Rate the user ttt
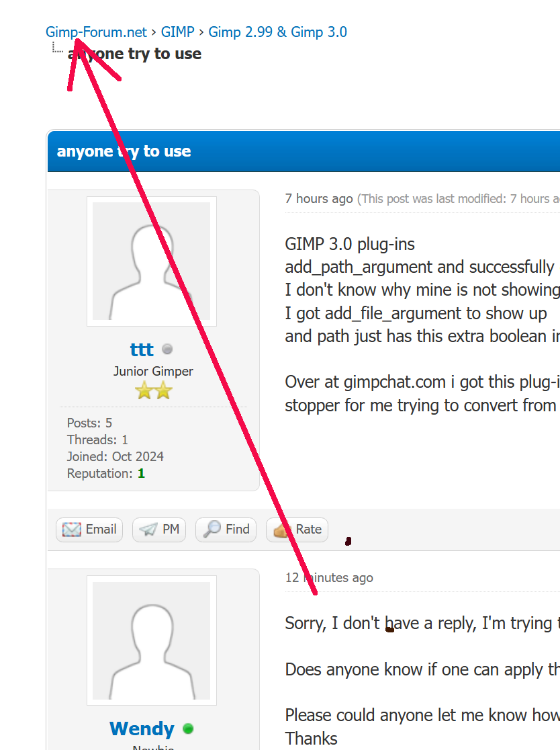 [x=297, y=530]
